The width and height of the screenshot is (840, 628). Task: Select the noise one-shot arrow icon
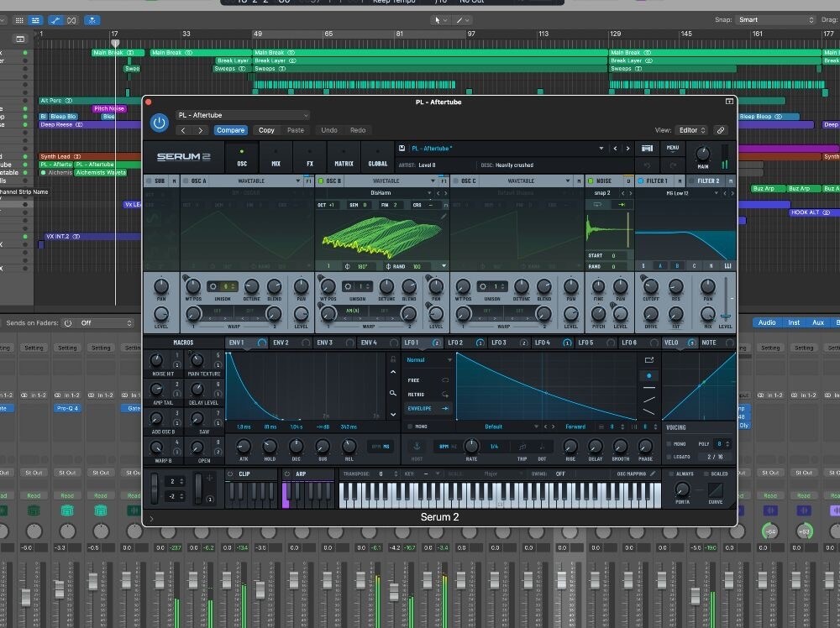tap(622, 204)
